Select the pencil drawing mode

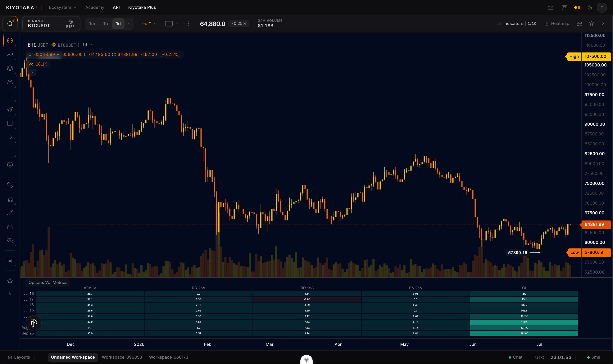pos(10,213)
